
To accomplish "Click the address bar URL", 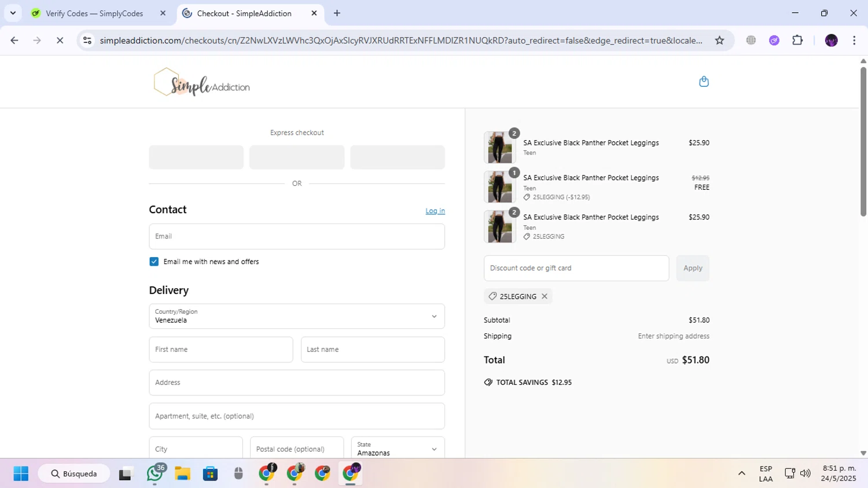I will (x=401, y=41).
